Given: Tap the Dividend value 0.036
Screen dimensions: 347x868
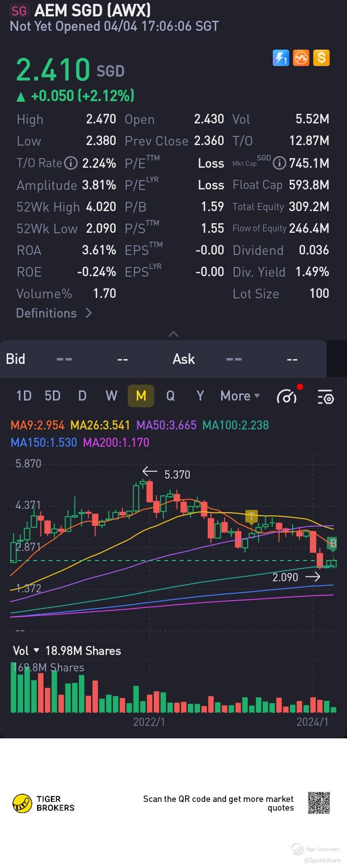Looking at the screenshot, I should point(314,250).
